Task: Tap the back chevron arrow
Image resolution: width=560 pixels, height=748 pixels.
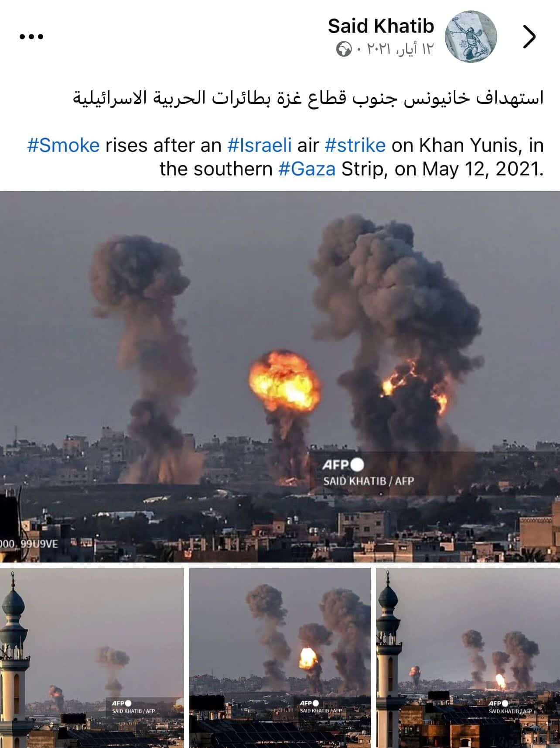Action: point(529,37)
